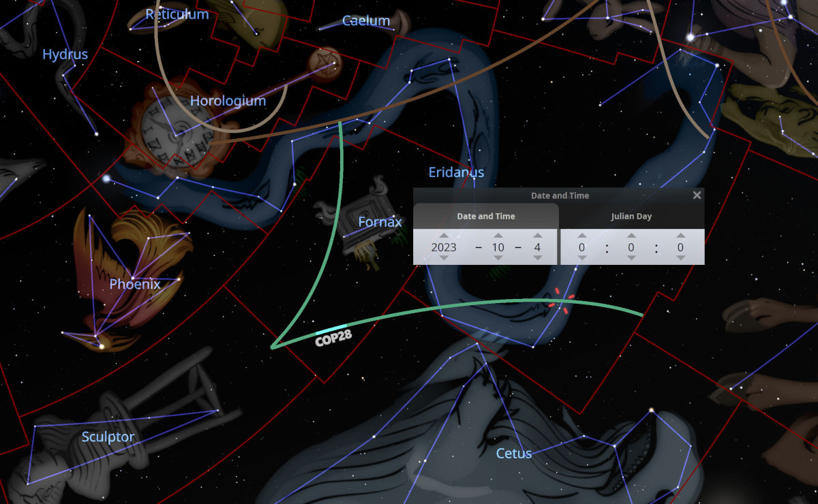Select the Reticulum constellation label
This screenshot has width=818, height=504.
point(177,14)
